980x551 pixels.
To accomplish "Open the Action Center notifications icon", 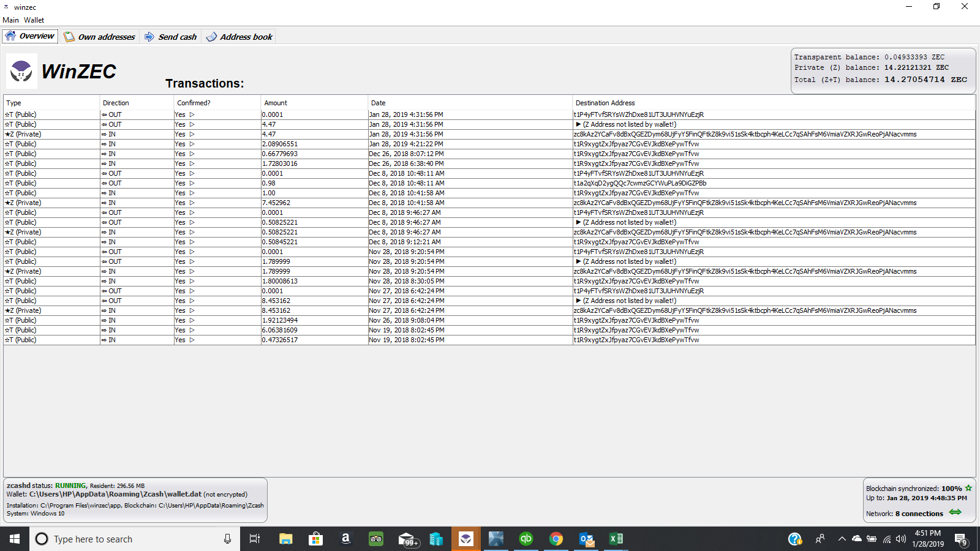I will click(961, 539).
